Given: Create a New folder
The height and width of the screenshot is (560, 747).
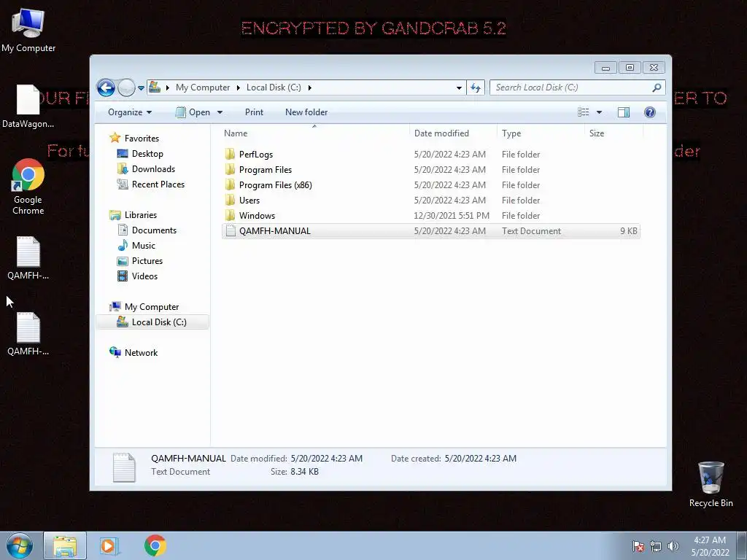Looking at the screenshot, I should pos(306,112).
